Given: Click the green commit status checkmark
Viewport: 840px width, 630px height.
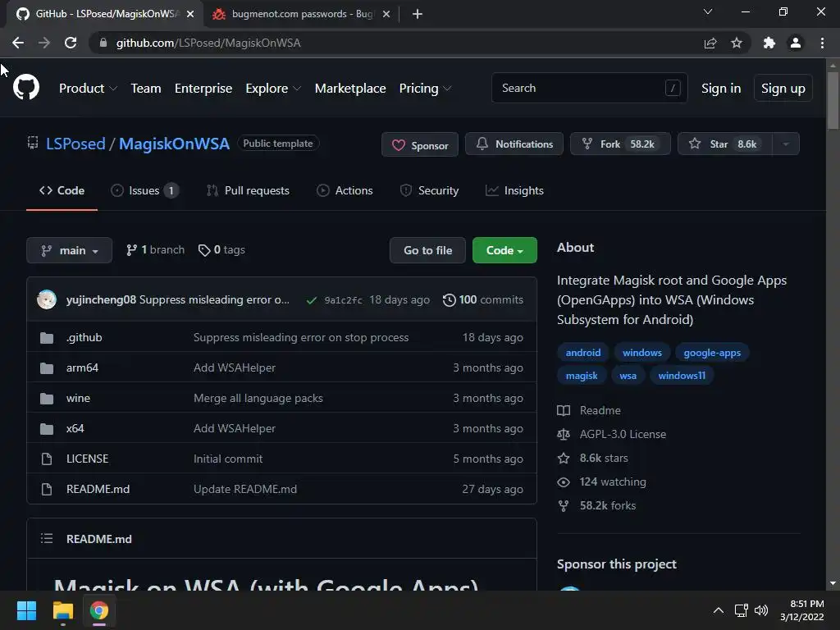Looking at the screenshot, I should coord(311,300).
